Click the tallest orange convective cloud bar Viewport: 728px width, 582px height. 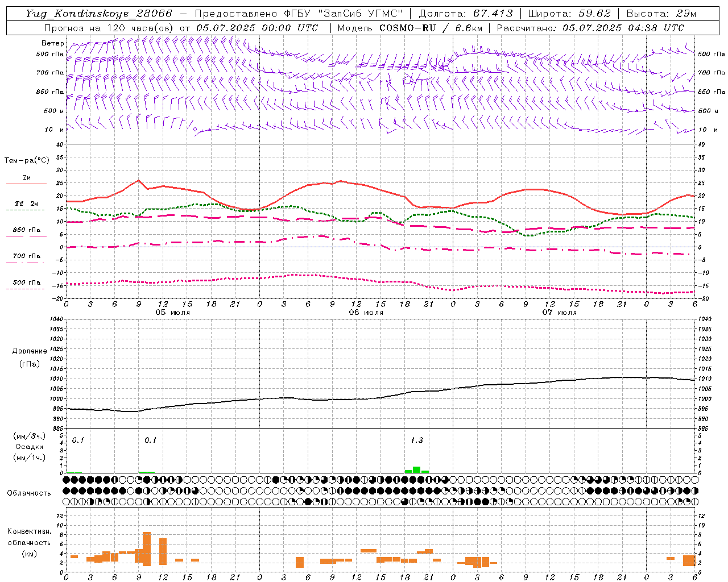[x=147, y=549]
